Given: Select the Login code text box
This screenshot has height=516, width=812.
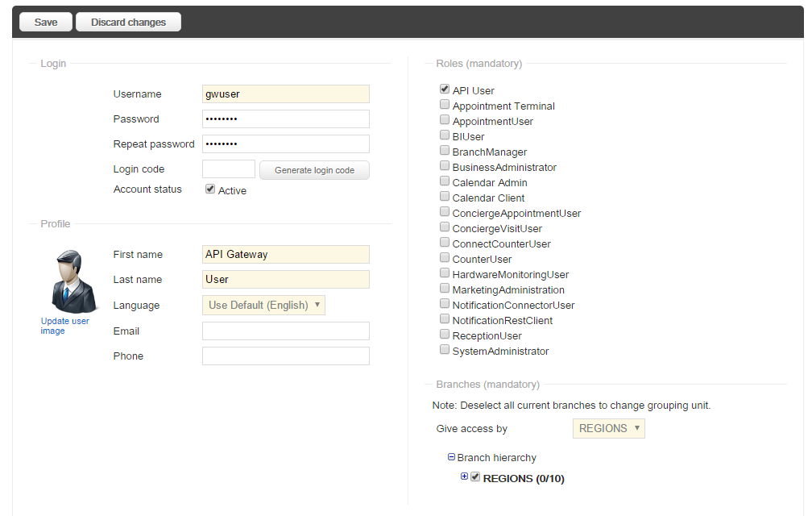Looking at the screenshot, I should [228, 169].
